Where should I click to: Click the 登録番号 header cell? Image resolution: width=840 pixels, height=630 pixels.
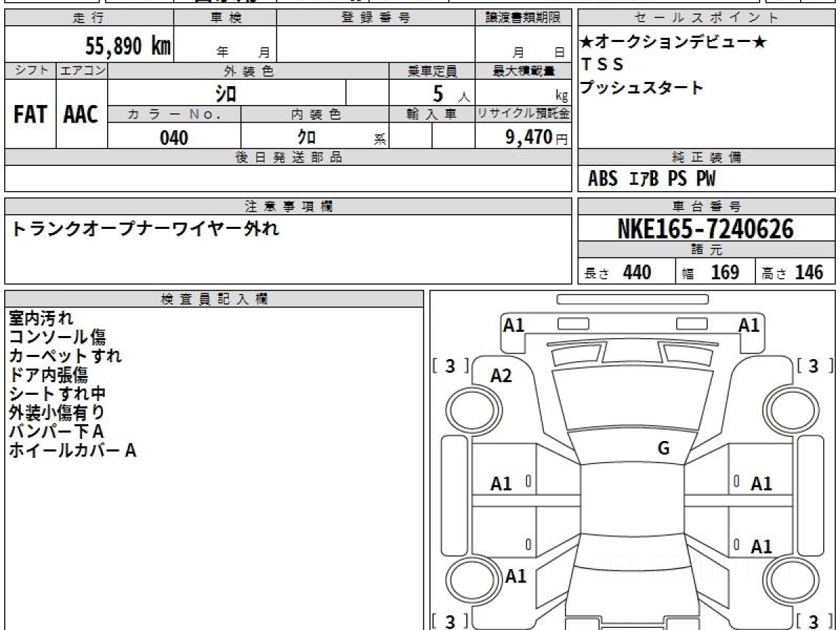(x=376, y=18)
